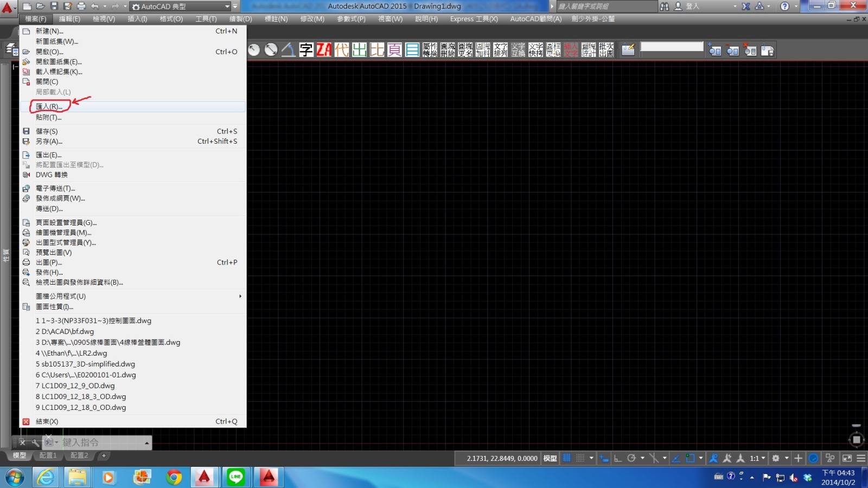The height and width of the screenshot is (488, 868).
Task: Toggle snap mode in status bar
Action: point(580,458)
